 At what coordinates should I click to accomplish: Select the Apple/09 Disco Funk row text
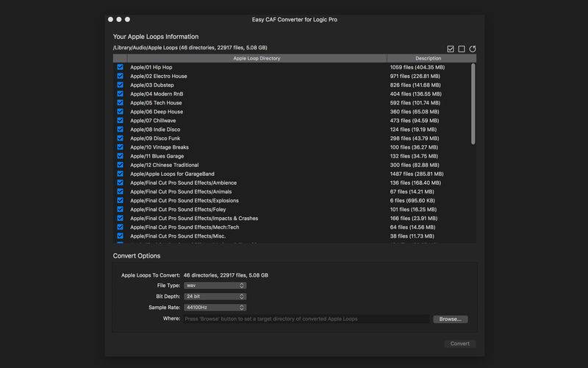tap(155, 138)
